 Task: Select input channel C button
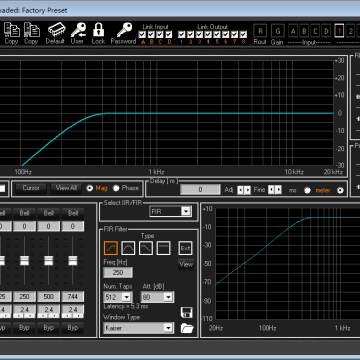tap(315, 31)
